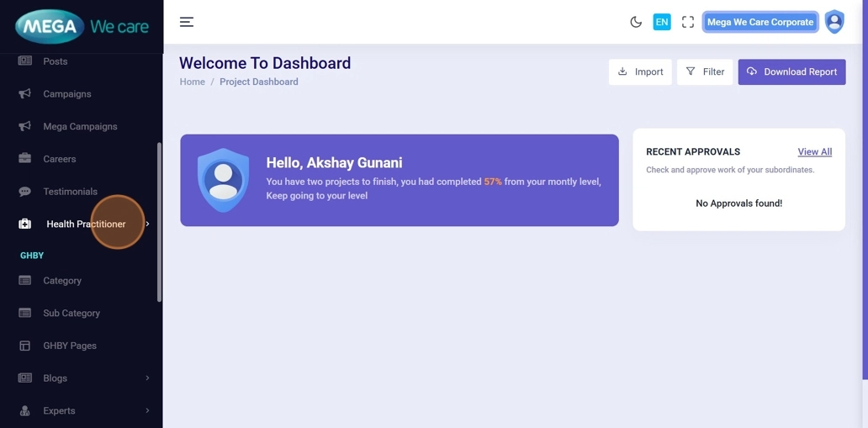Select Sub Category in sidebar
The image size is (868, 428).
coord(71,313)
